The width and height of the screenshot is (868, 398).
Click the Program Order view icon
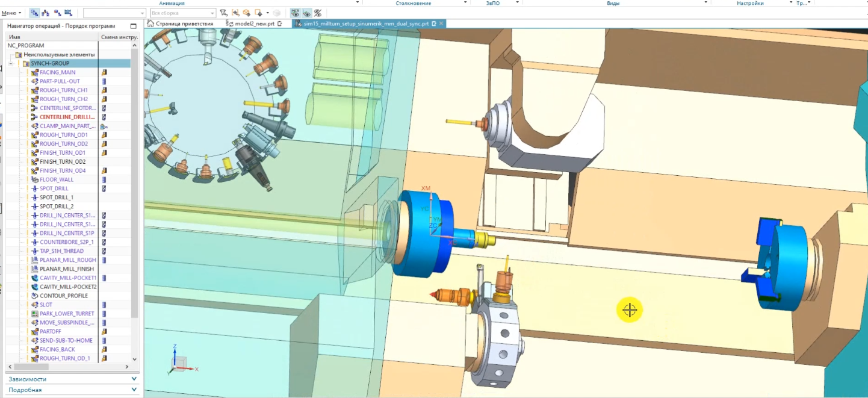point(34,13)
